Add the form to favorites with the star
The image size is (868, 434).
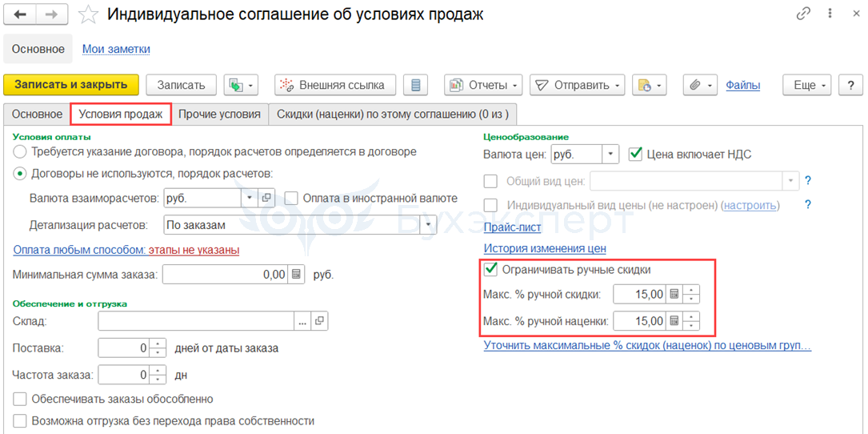point(89,15)
